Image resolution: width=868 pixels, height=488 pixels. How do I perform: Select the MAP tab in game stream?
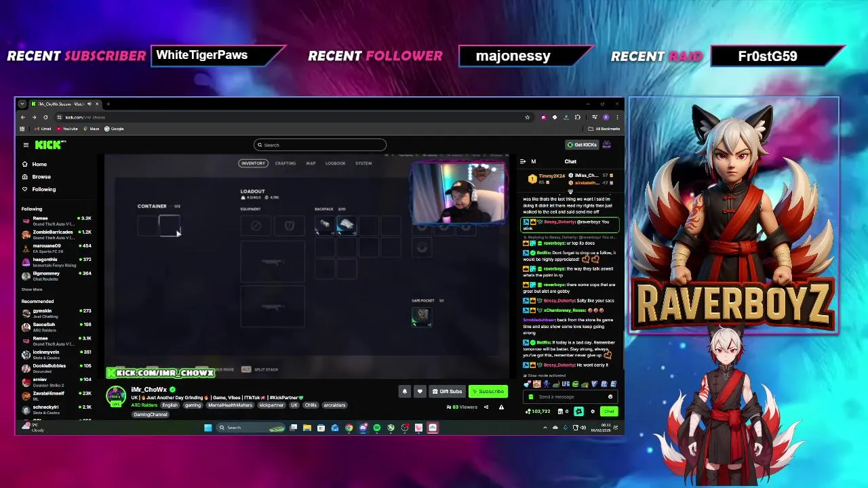311,163
